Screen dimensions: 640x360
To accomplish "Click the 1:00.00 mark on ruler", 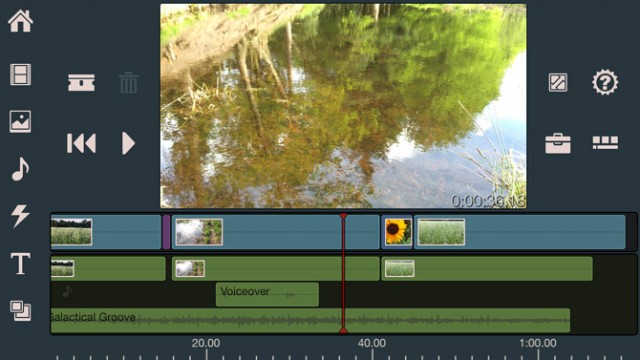I will point(538,343).
